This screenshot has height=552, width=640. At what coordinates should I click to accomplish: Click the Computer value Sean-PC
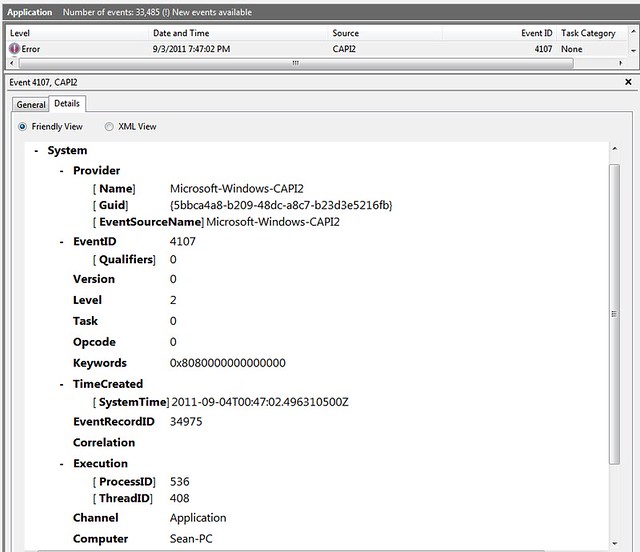pyautogui.click(x=191, y=539)
